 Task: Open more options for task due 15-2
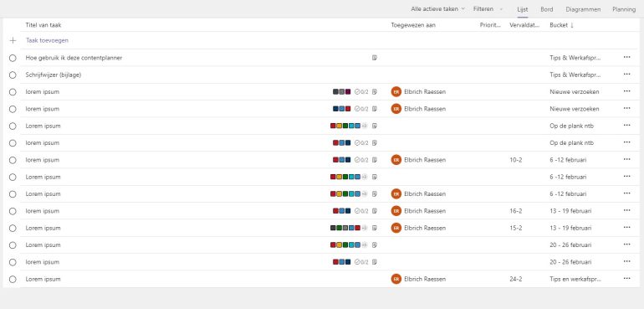point(626,228)
